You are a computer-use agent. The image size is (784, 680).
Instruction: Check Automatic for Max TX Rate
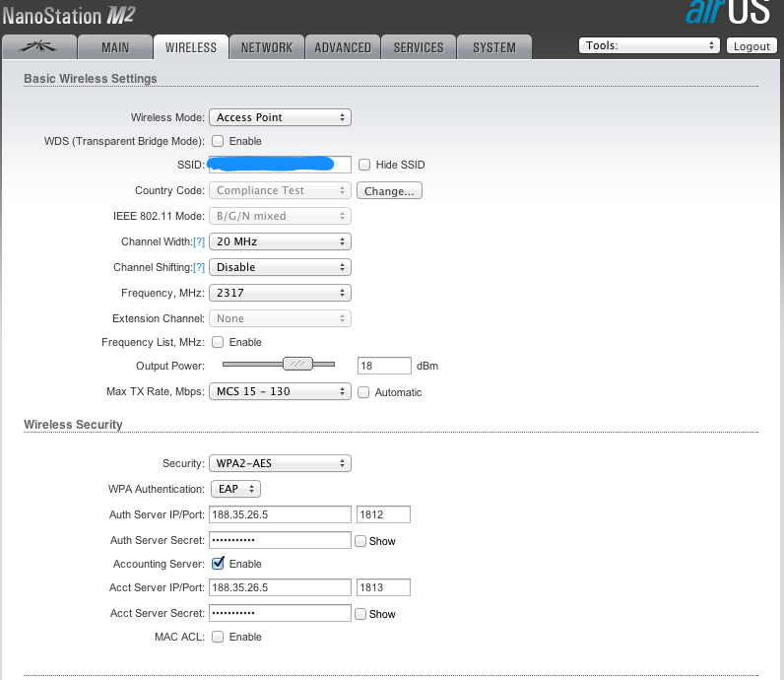point(364,392)
